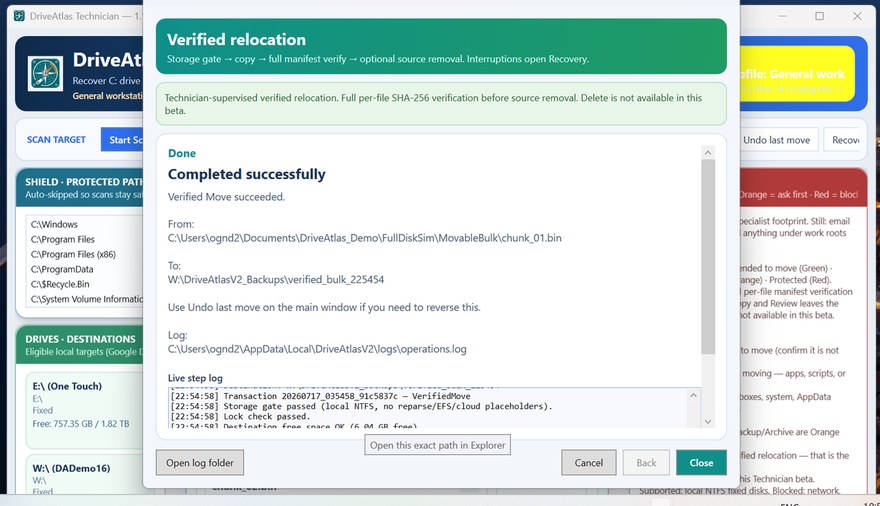
Task: Click the source path chunk_01.bin text
Action: [365, 238]
